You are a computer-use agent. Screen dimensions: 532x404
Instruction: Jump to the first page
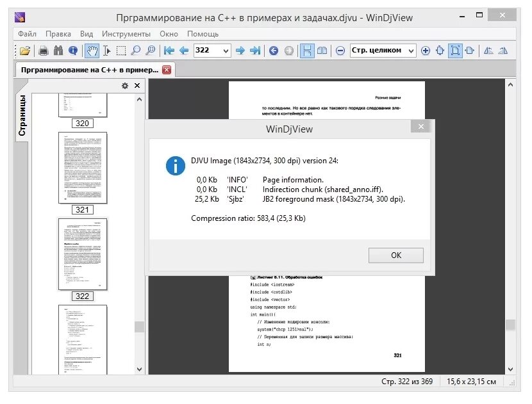coord(169,51)
